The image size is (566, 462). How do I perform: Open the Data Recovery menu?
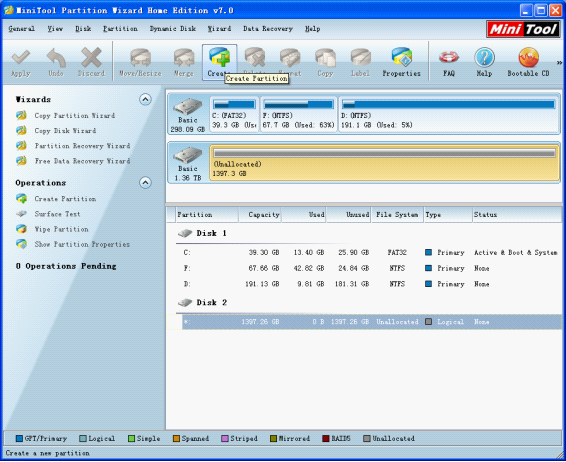(x=268, y=29)
